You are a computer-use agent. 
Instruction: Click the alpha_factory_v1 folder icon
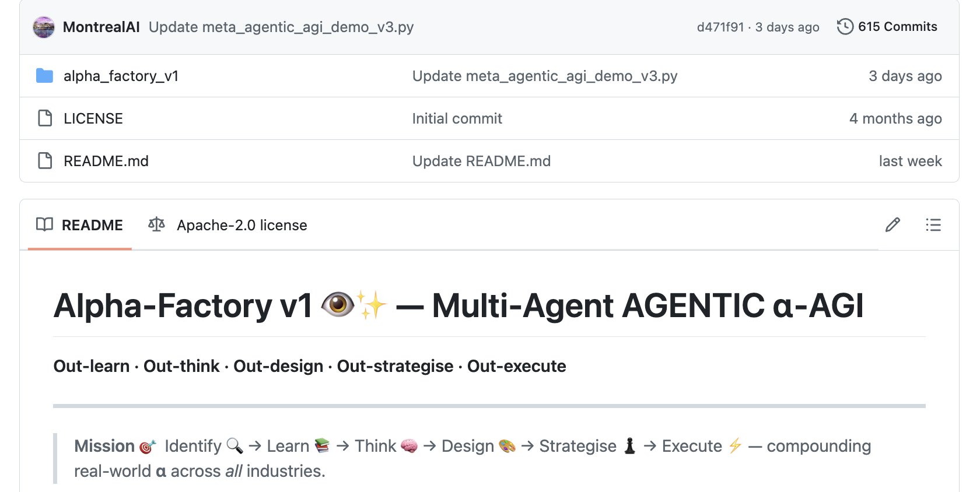pyautogui.click(x=44, y=76)
